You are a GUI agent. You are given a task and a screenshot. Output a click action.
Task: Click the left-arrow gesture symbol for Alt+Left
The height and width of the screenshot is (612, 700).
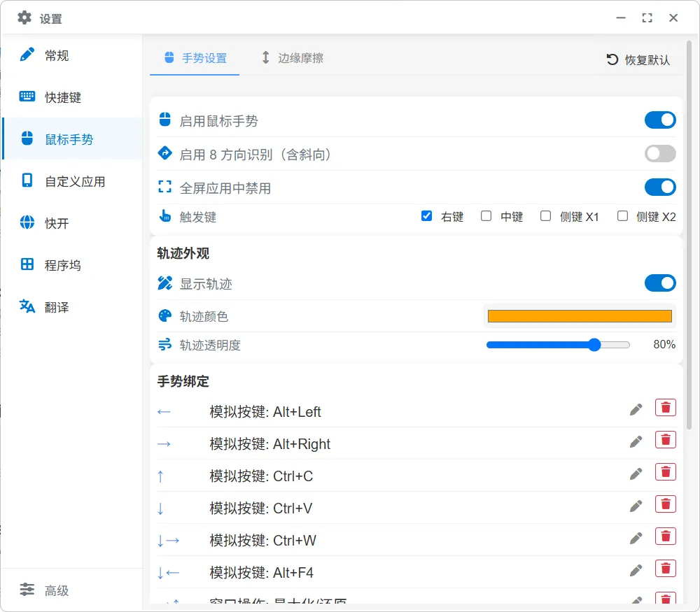point(164,412)
